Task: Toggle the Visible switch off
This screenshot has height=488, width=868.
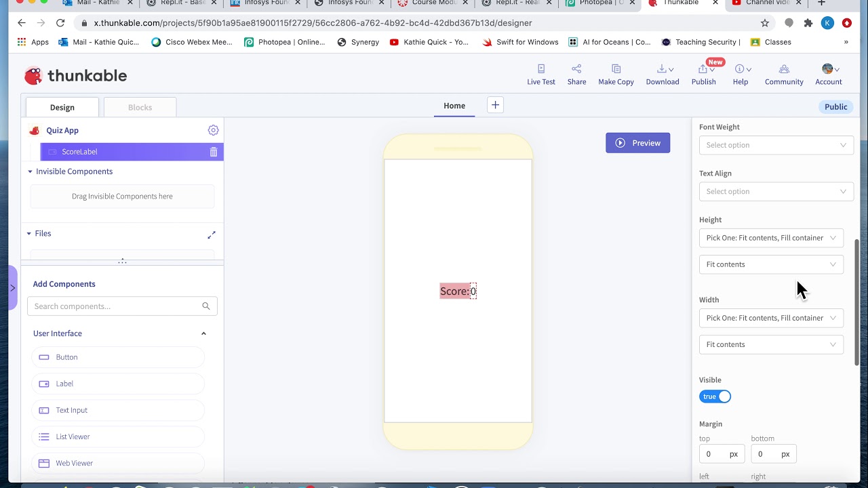Action: pyautogui.click(x=715, y=396)
